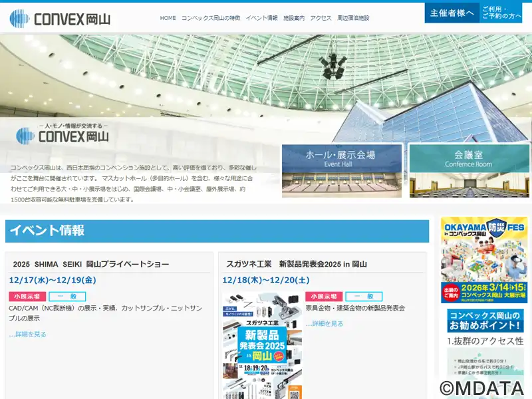532x399 pixels.
Task: Open 周辺宿泊施設 navigation item
Action: pos(353,18)
